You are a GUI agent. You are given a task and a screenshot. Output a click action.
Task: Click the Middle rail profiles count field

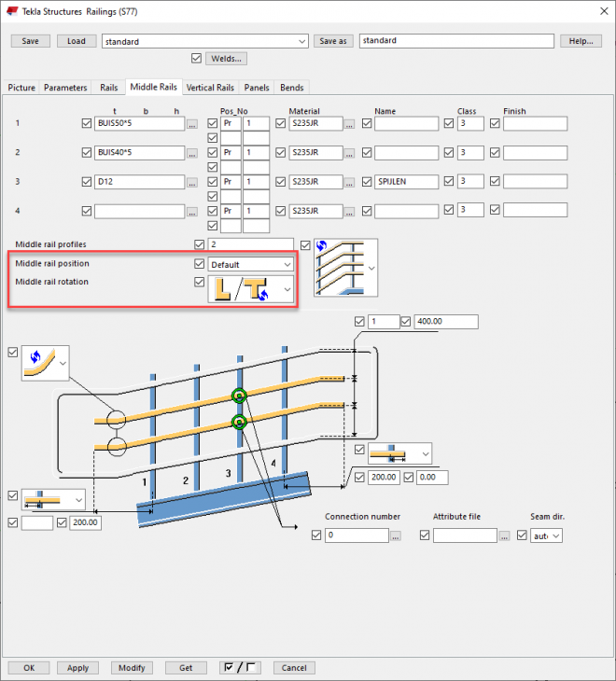tap(251, 244)
